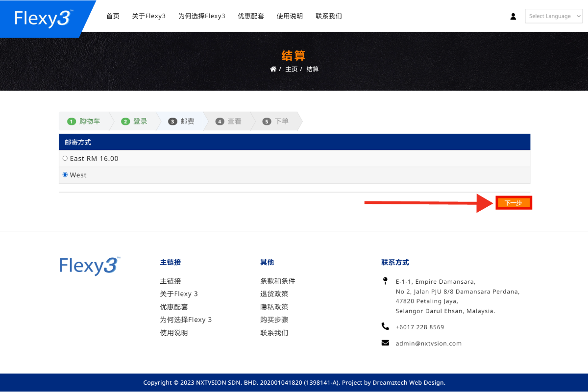588x392 pixels.
Task: Click step 1 购物车 number badge
Action: coord(72,122)
